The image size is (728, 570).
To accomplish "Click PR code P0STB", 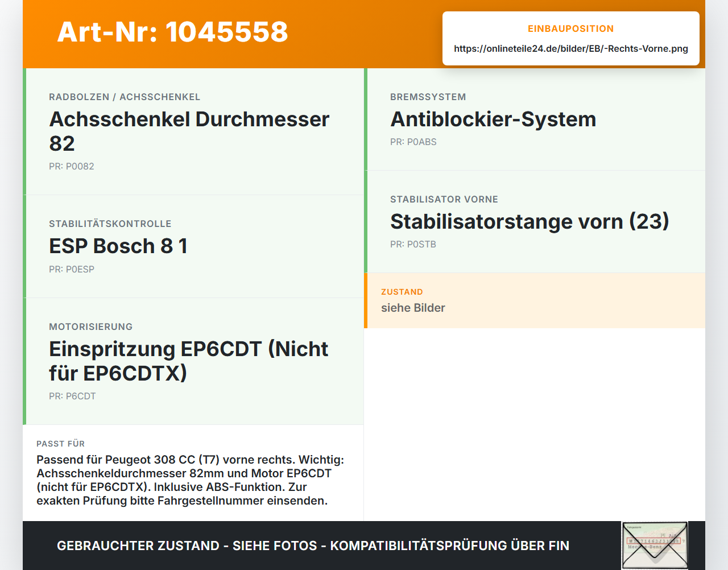I will [x=413, y=245].
